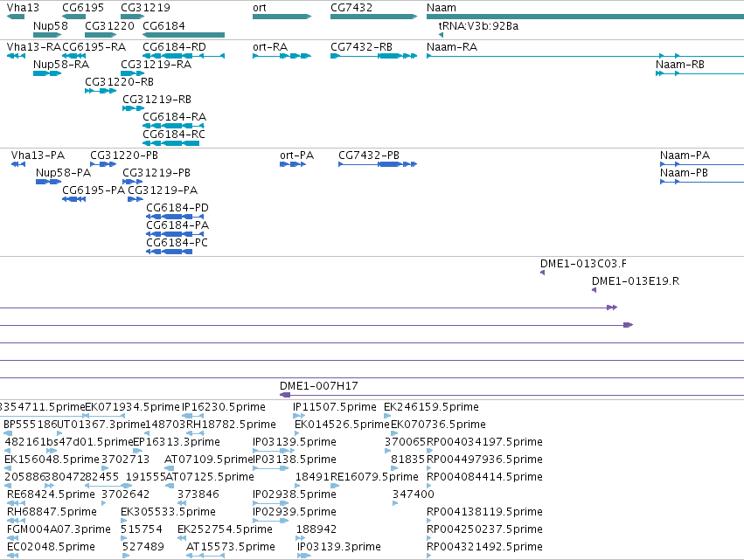Click the ort gene label

click(260, 8)
